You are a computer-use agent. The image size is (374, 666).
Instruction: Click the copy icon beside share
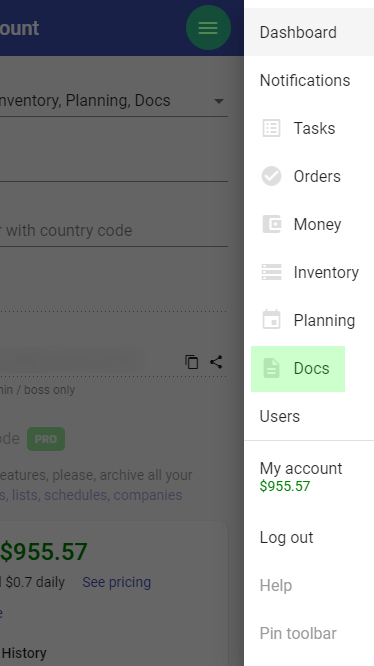click(x=191, y=362)
